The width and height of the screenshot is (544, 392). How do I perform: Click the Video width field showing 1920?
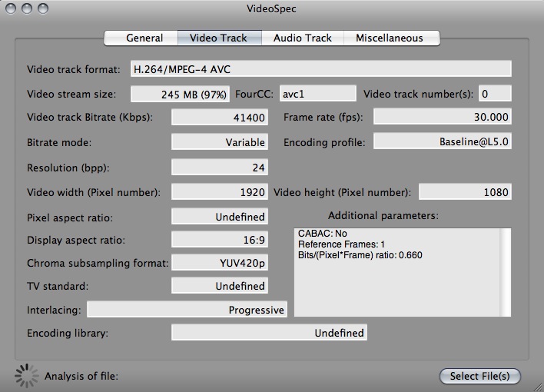(220, 191)
